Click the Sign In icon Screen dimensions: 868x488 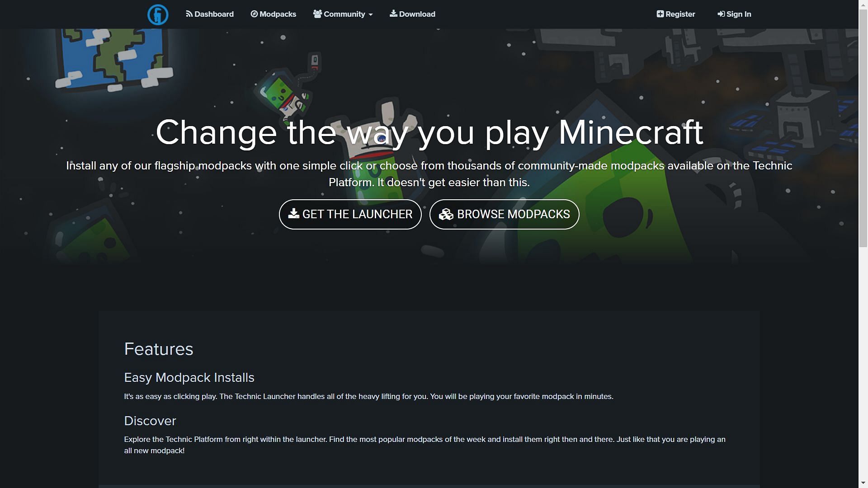pyautogui.click(x=721, y=14)
